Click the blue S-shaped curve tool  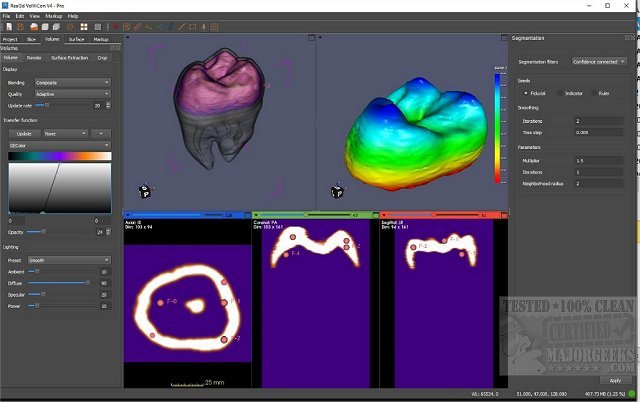pos(171,27)
